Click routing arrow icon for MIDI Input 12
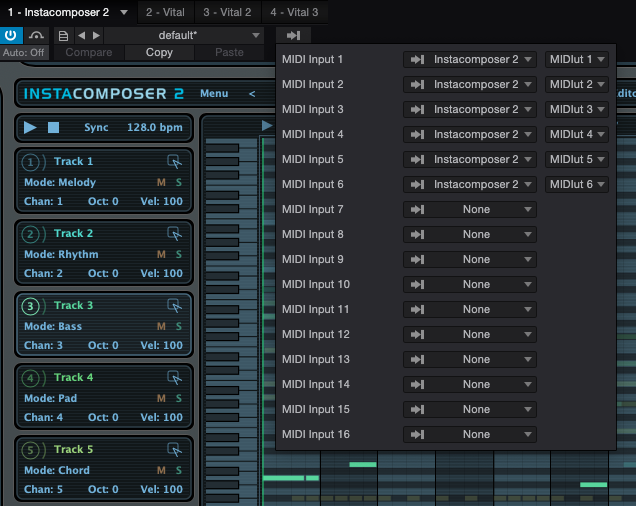The width and height of the screenshot is (636, 506). (x=417, y=335)
